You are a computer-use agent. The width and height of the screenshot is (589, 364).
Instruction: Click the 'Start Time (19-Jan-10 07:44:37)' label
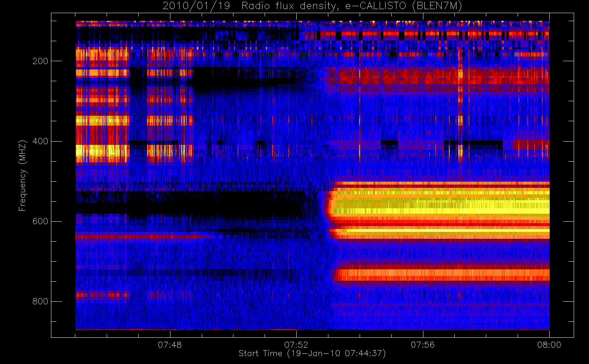[x=312, y=353]
